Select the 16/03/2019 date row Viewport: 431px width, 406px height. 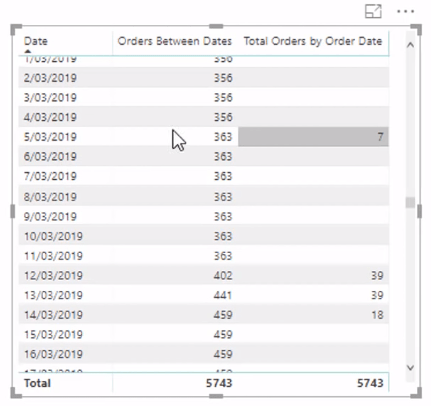[204, 354]
